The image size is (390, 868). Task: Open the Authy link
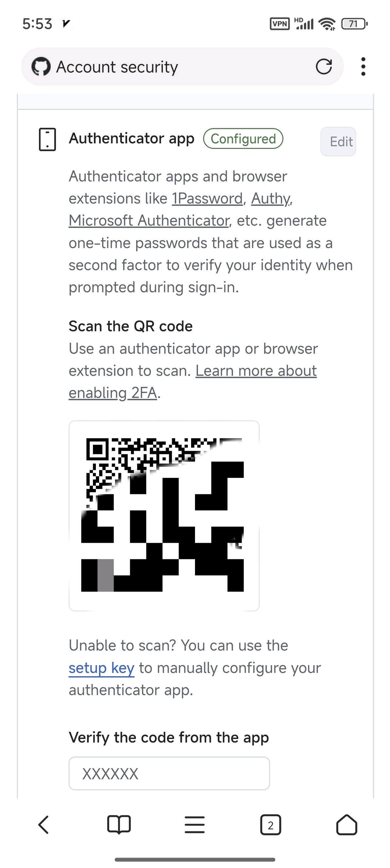(271, 198)
